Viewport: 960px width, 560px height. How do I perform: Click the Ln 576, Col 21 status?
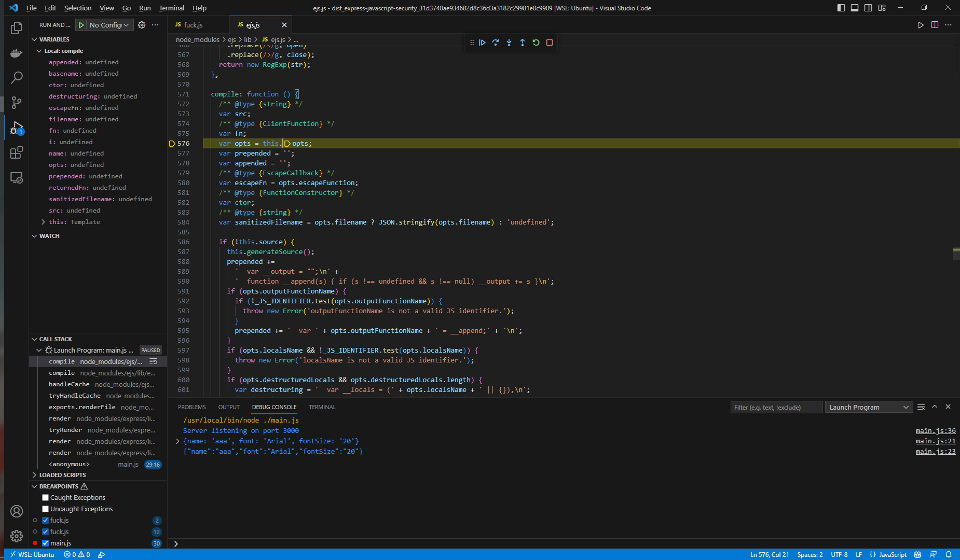(769, 554)
